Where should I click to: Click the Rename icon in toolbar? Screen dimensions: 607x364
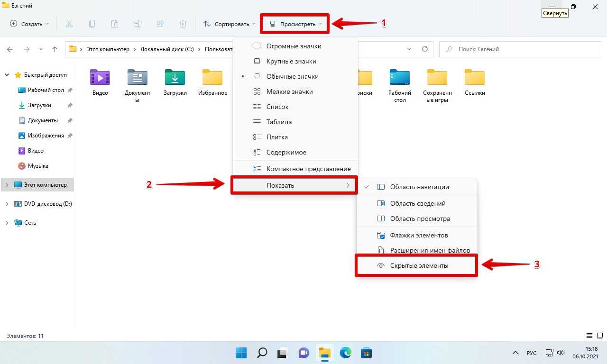pyautogui.click(x=138, y=24)
